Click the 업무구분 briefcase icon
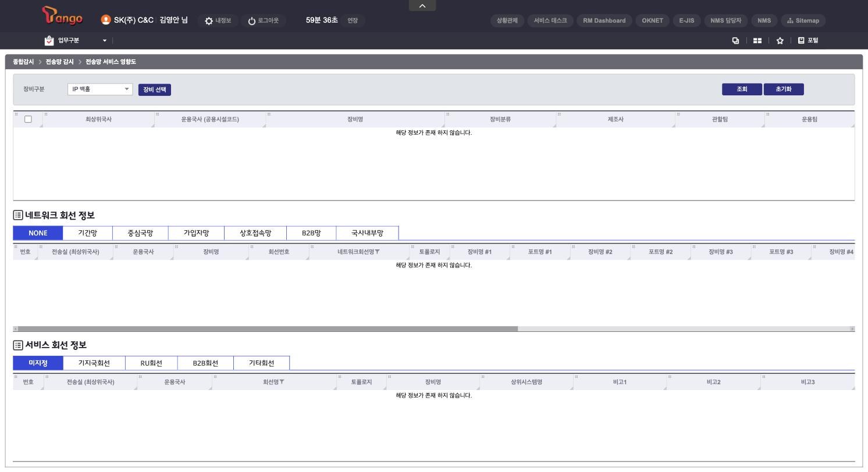The image size is (868, 472). [x=49, y=41]
